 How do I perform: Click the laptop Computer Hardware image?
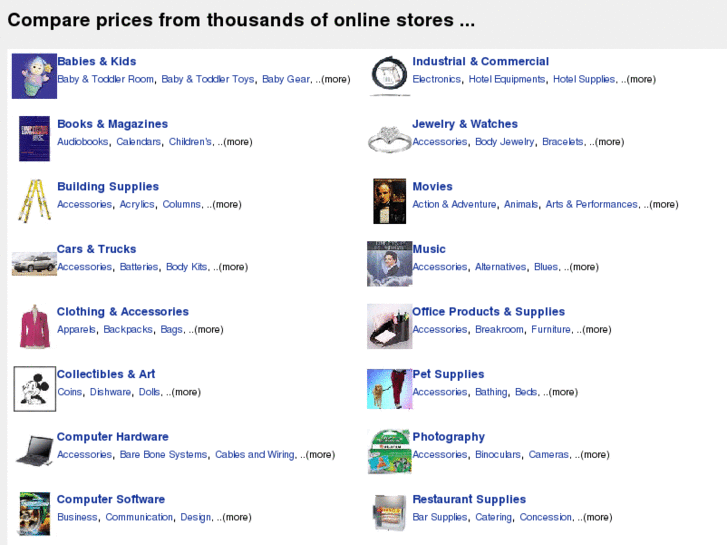[34, 451]
